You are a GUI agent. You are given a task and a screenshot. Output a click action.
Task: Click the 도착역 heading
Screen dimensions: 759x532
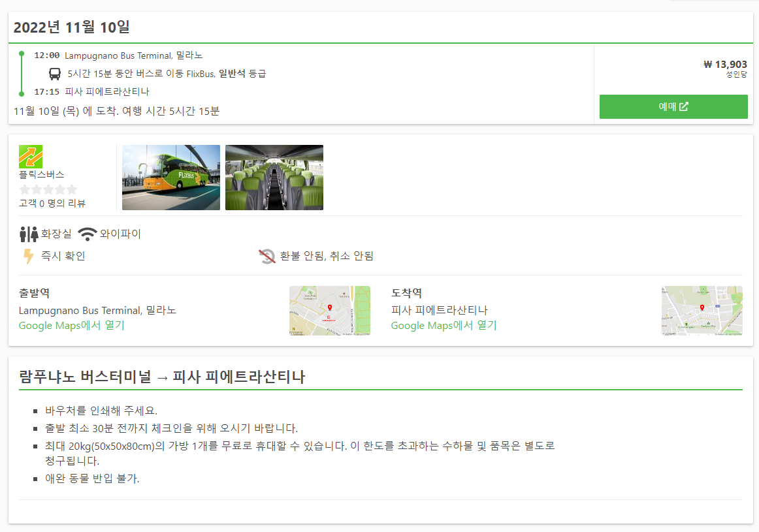[x=406, y=293]
